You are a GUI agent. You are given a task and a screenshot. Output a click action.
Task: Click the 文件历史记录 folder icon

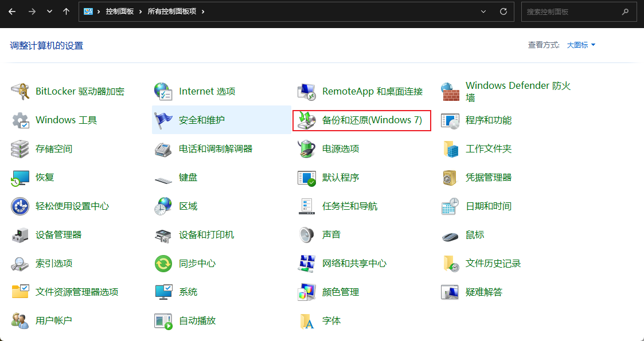[x=450, y=264]
